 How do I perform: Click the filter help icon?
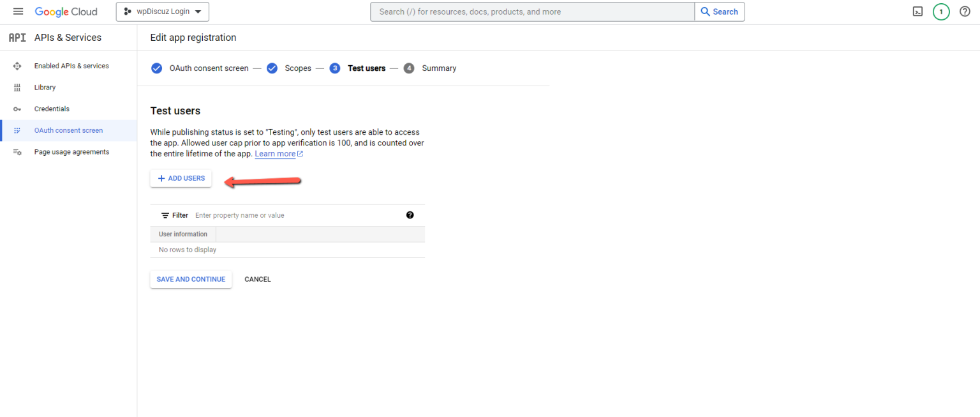[410, 215]
